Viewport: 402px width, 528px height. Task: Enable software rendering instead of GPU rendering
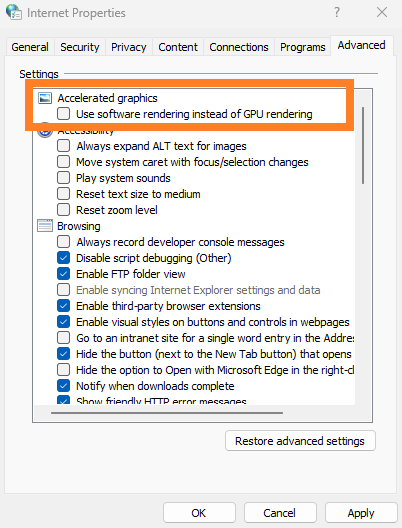click(64, 114)
